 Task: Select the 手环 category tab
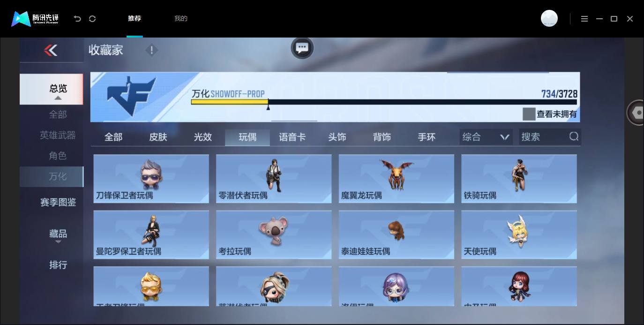pos(427,137)
